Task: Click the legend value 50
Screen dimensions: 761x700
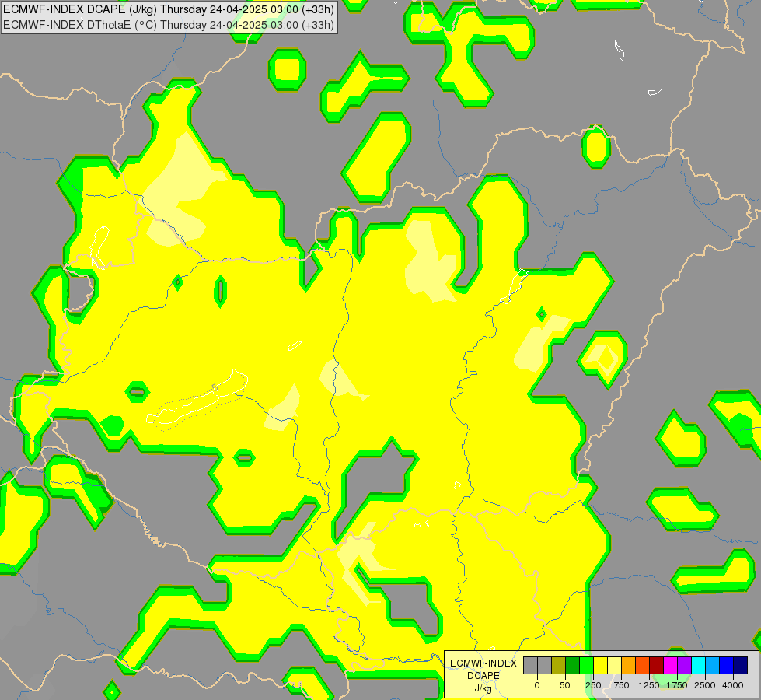Action: coord(565,685)
